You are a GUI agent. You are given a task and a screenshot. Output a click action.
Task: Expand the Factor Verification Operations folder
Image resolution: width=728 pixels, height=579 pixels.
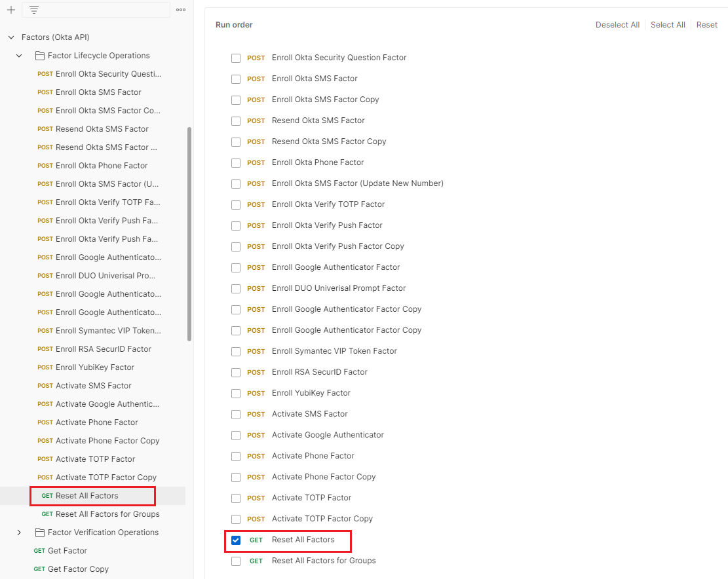[x=19, y=532]
